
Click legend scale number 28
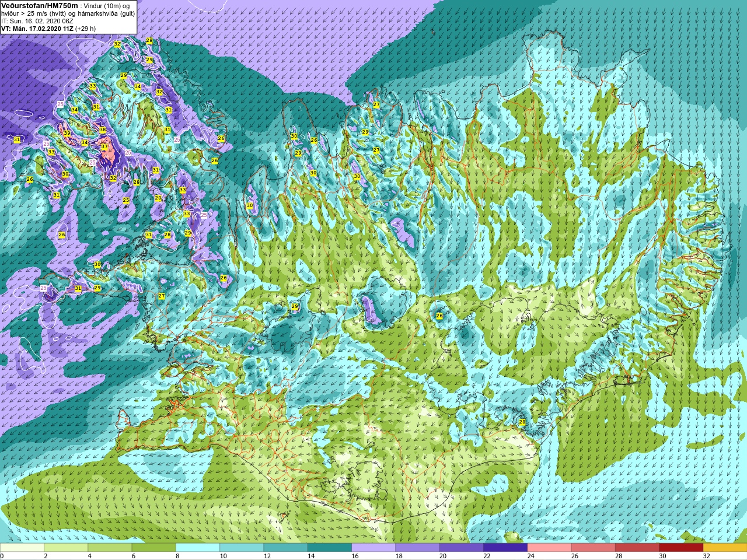(619, 556)
